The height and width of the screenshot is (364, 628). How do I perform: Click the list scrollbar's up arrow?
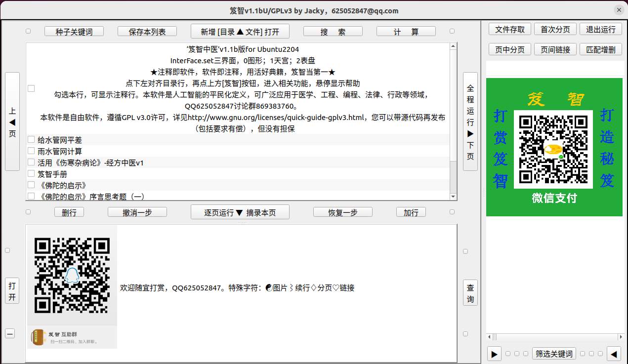point(453,46)
